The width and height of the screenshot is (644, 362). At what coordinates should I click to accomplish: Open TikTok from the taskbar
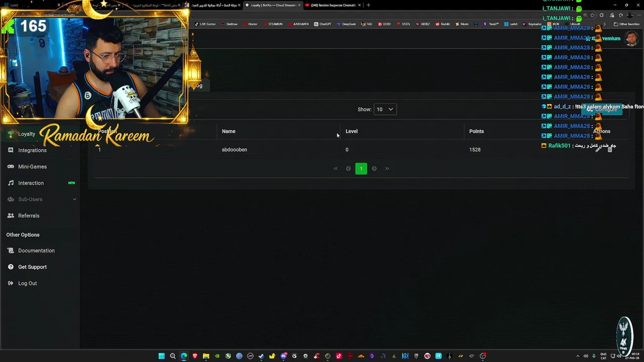point(339,356)
